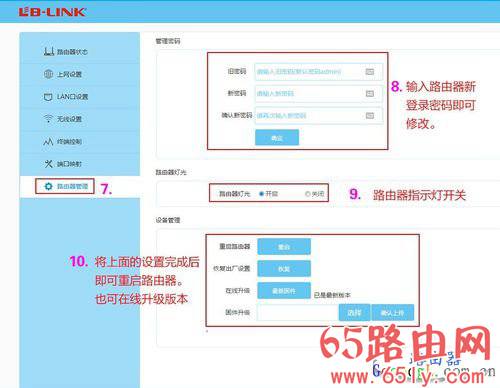Click 重启 to reboot the router
This screenshot has height=388, width=500.
(x=284, y=247)
